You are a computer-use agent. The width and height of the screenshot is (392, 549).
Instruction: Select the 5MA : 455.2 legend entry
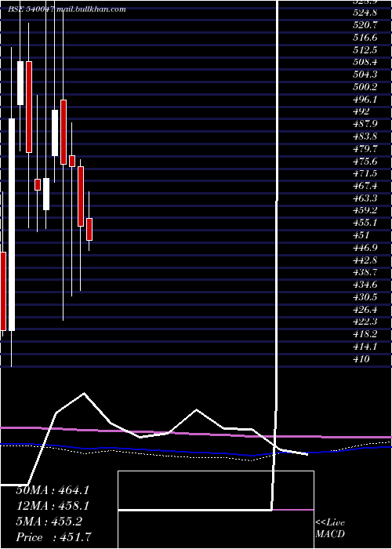[49, 522]
